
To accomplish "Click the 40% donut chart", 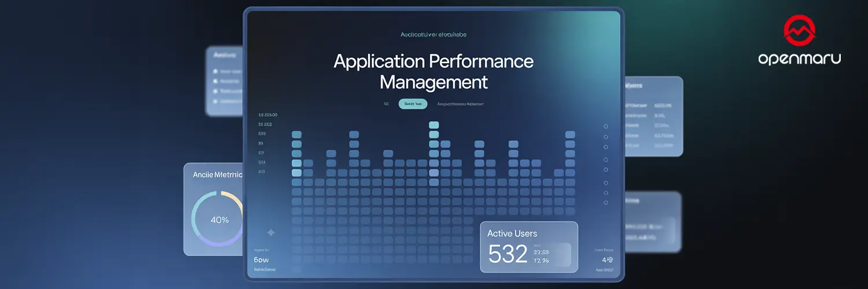I will (218, 220).
